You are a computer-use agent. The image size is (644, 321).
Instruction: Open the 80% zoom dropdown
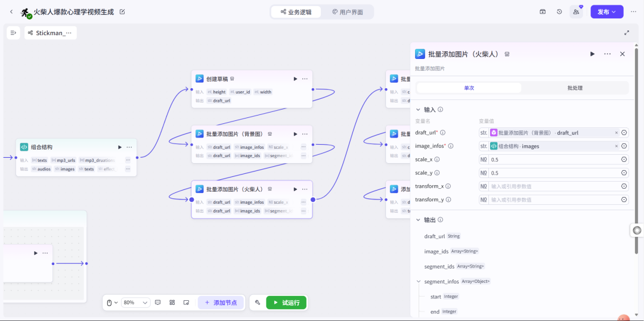[135, 303]
